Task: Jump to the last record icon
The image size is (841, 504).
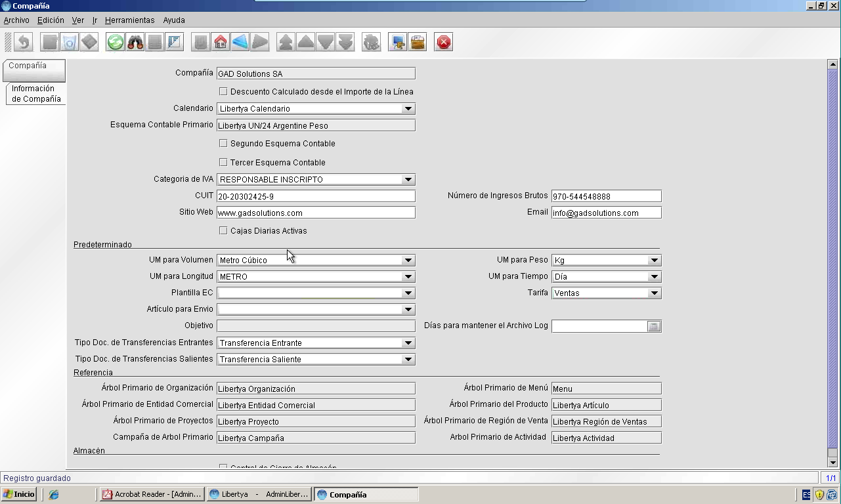Action: pos(345,43)
